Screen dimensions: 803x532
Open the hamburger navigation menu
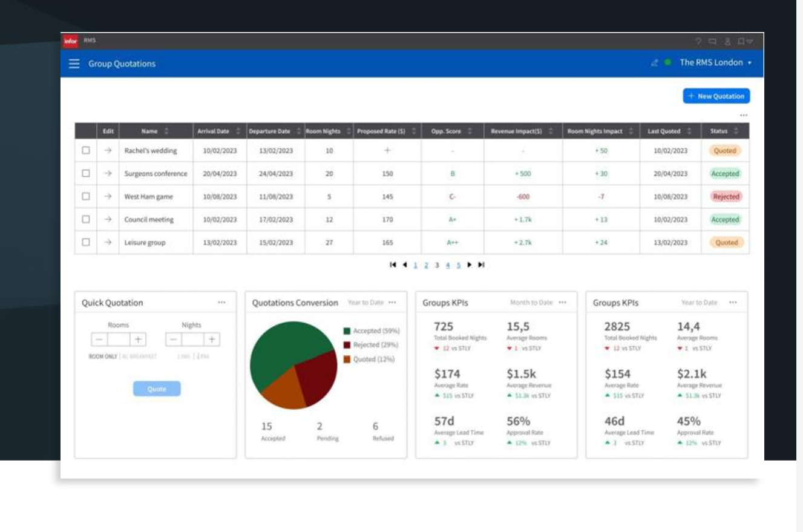[74, 64]
